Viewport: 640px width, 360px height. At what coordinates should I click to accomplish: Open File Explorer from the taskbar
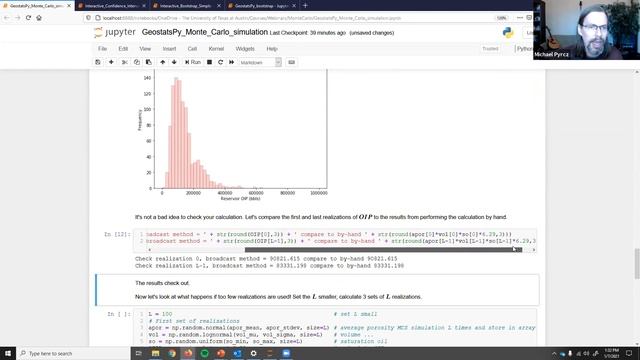(156, 353)
